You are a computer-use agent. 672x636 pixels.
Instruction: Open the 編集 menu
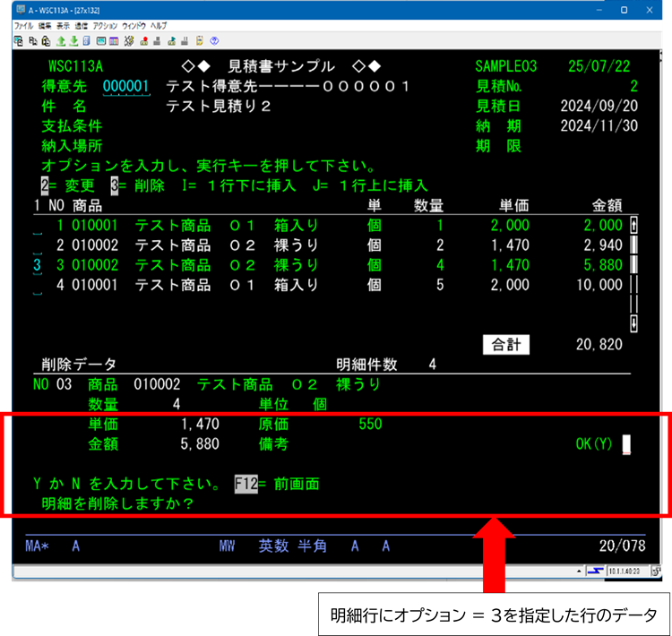click(47, 27)
